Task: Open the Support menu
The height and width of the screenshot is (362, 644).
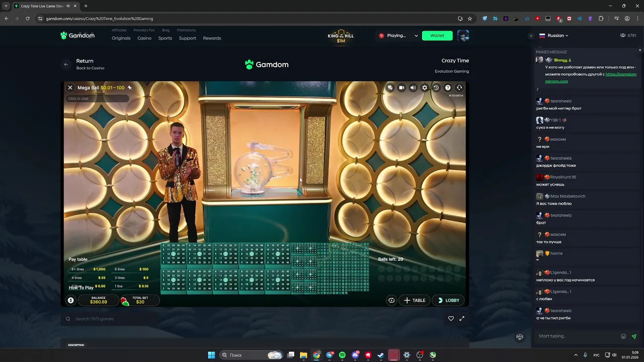Action: [187, 38]
